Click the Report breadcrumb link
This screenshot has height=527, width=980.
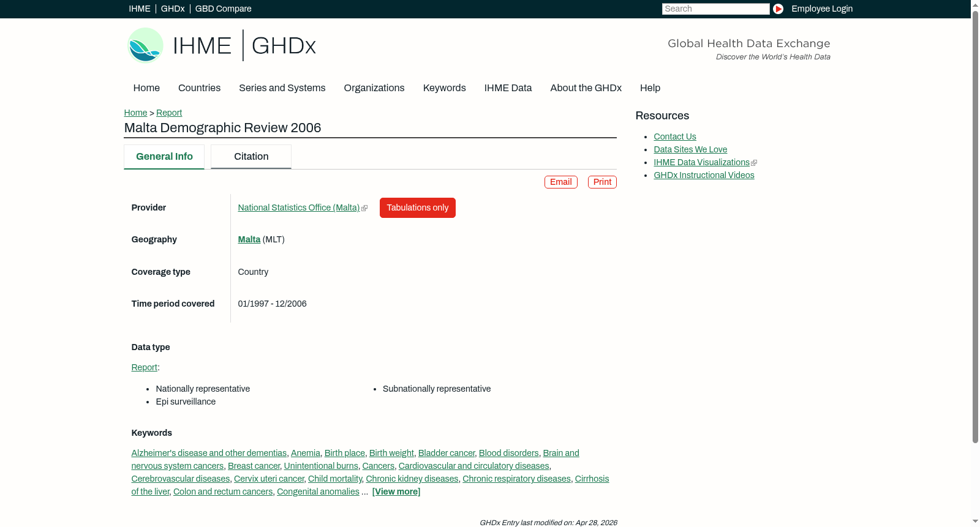click(169, 113)
